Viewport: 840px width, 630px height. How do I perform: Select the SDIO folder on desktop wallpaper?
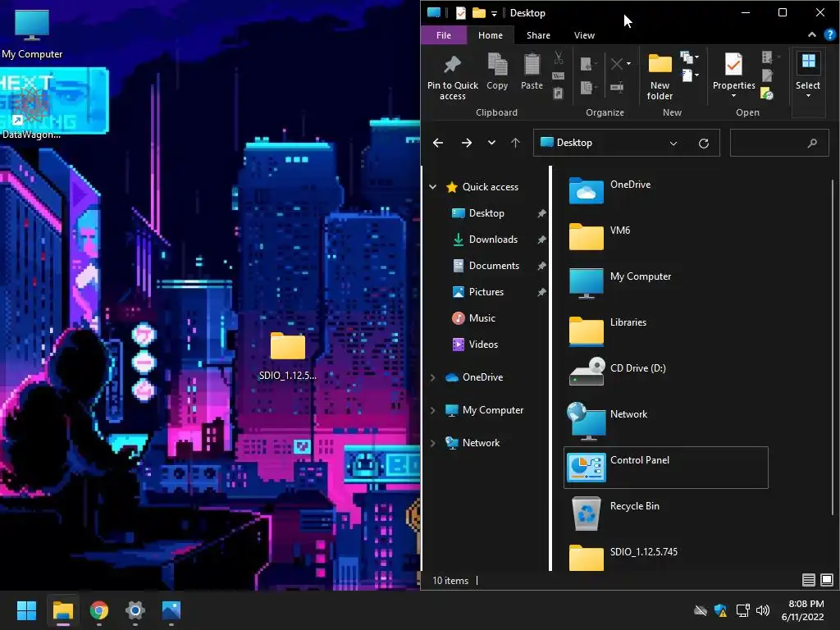pos(288,356)
